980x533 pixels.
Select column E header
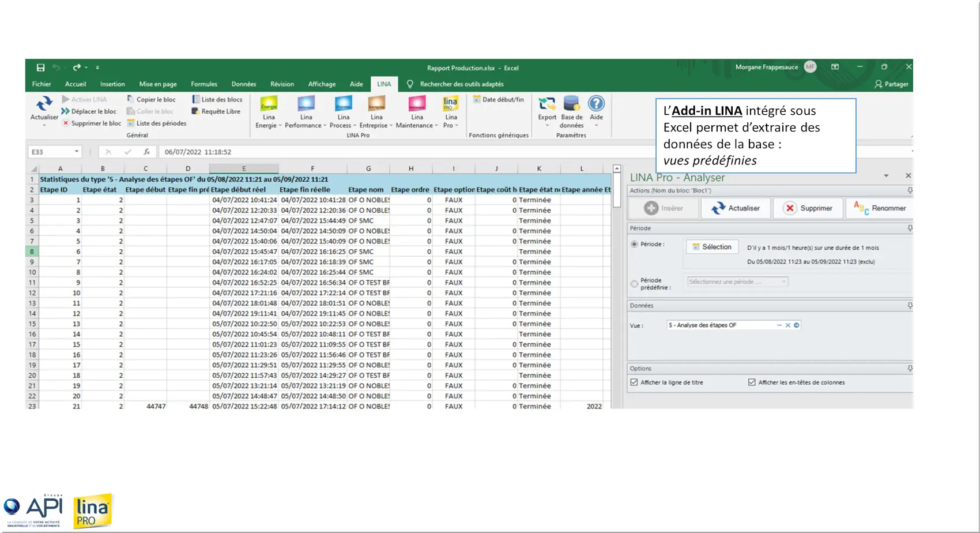tap(244, 168)
